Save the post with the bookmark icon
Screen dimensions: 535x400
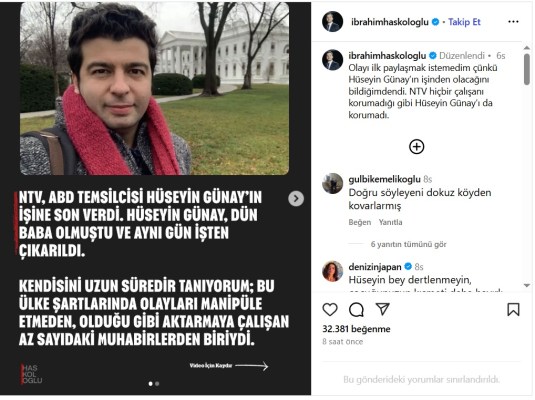513,310
